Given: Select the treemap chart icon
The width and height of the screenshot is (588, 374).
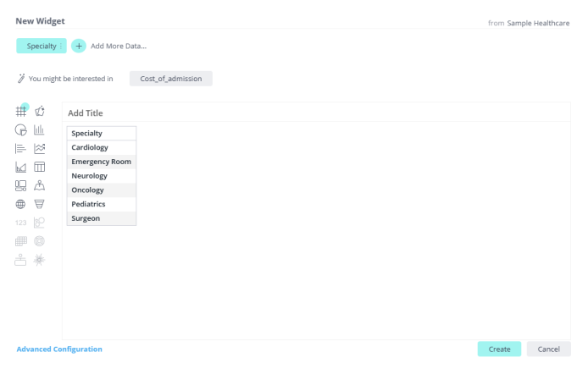Looking at the screenshot, I should coord(21,186).
